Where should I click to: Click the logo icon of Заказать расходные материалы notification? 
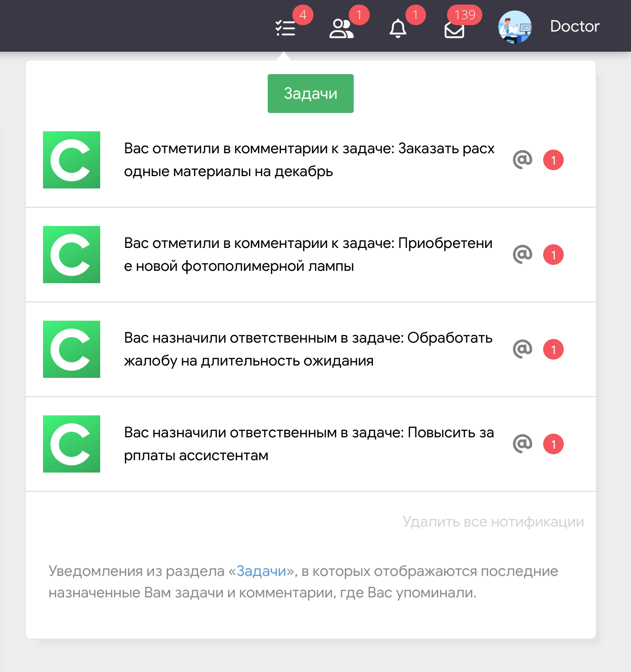71,160
